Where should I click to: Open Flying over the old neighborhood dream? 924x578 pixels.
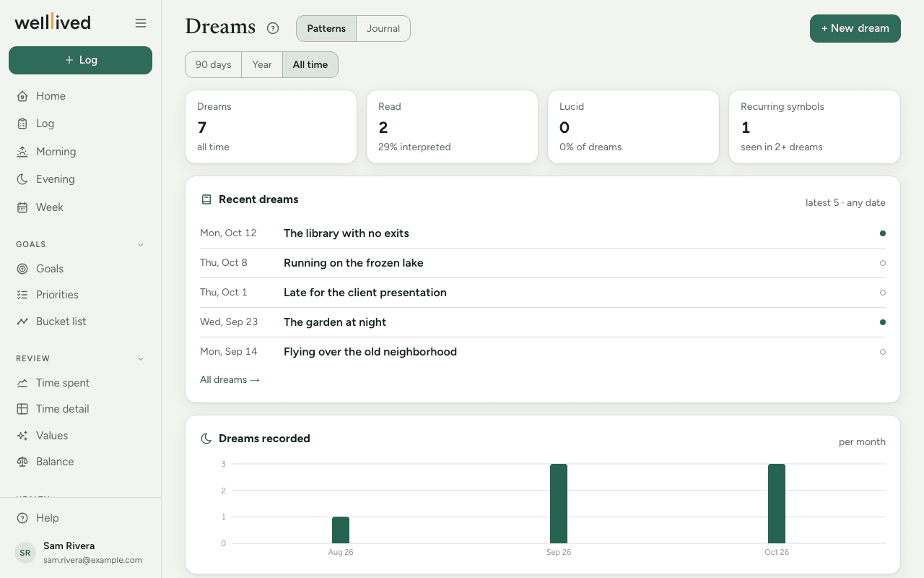point(543,352)
